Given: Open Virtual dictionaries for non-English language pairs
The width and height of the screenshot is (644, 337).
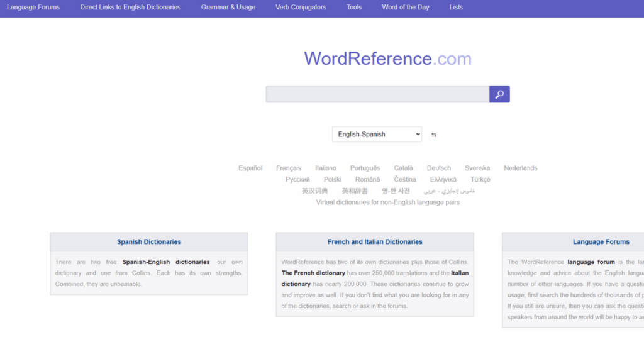Looking at the screenshot, I should [387, 202].
